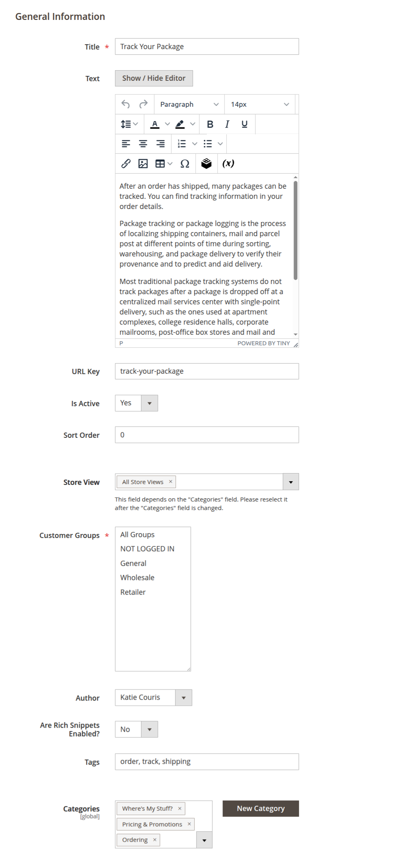The height and width of the screenshot is (868, 396).
Task: Remove the Pricing & Promotions category tag
Action: (x=189, y=824)
